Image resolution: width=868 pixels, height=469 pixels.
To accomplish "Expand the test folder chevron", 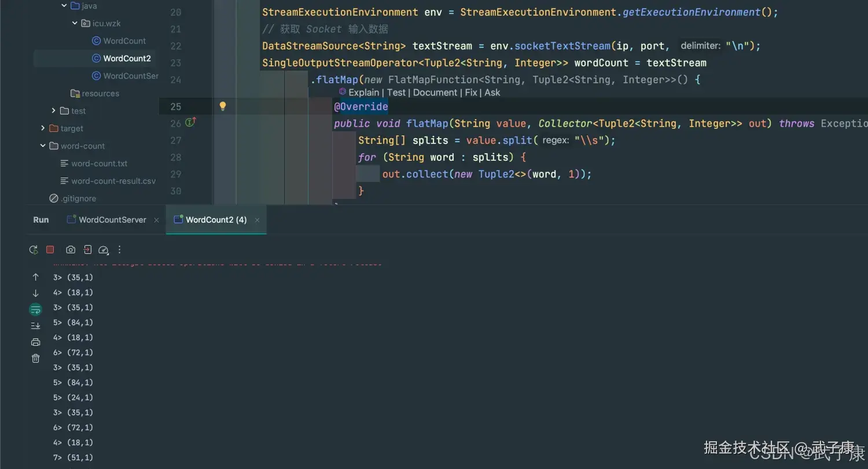I will [53, 110].
